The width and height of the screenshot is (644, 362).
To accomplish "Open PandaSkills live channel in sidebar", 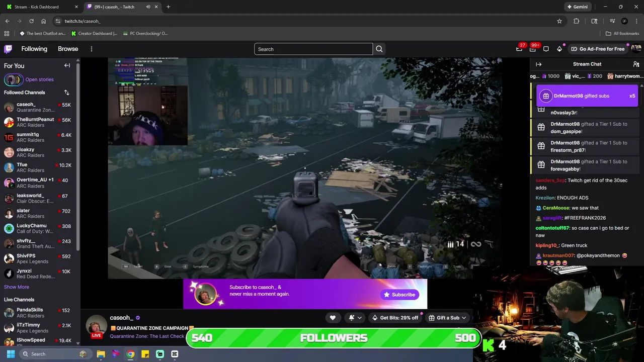I will (38, 313).
